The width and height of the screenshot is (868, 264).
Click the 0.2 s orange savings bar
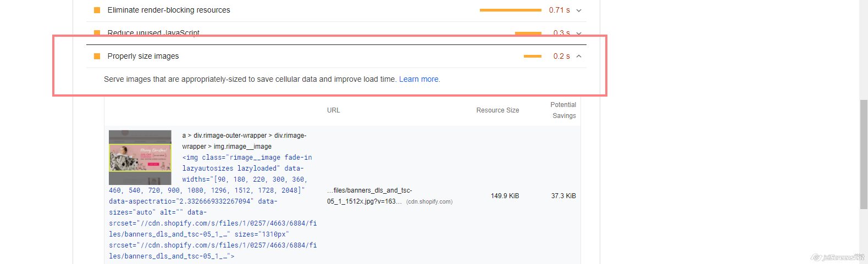[532, 56]
